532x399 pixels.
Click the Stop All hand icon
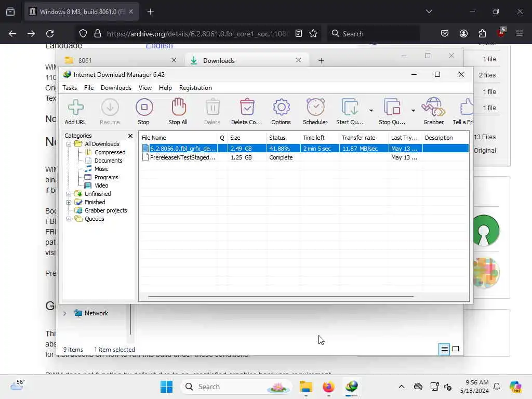pos(178,111)
